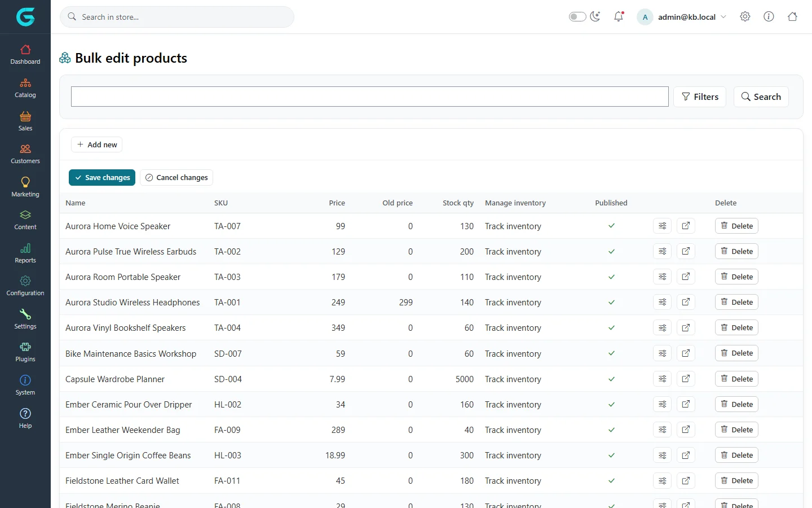
Task: Open external link icon for Aurora Vinyl Bookshelf Speakers
Action: tap(686, 327)
